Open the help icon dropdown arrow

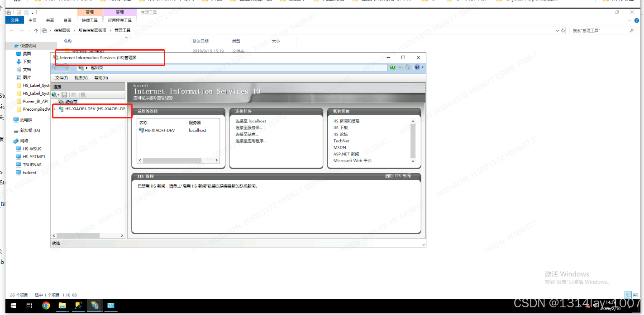pyautogui.click(x=423, y=67)
